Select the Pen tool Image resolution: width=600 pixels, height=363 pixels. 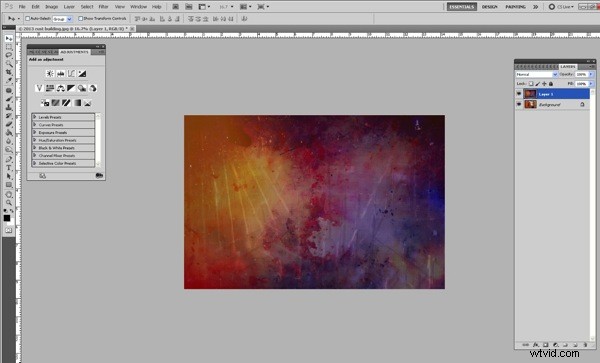click(x=8, y=160)
